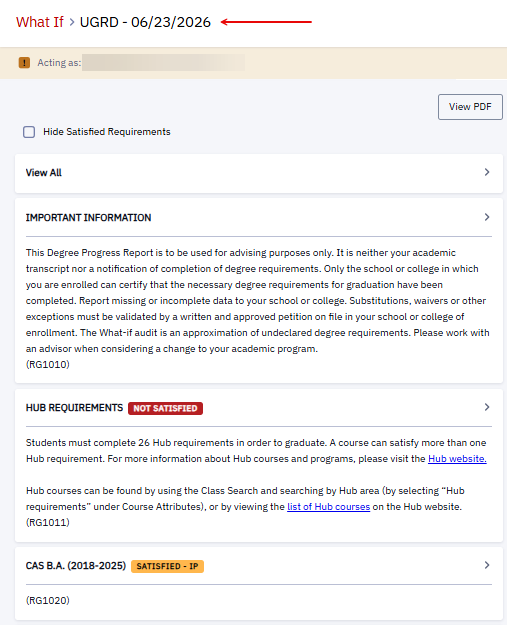Viewport: 507px width, 625px height.
Task: Click the orange warning icon beside Acting as
Action: [x=24, y=63]
